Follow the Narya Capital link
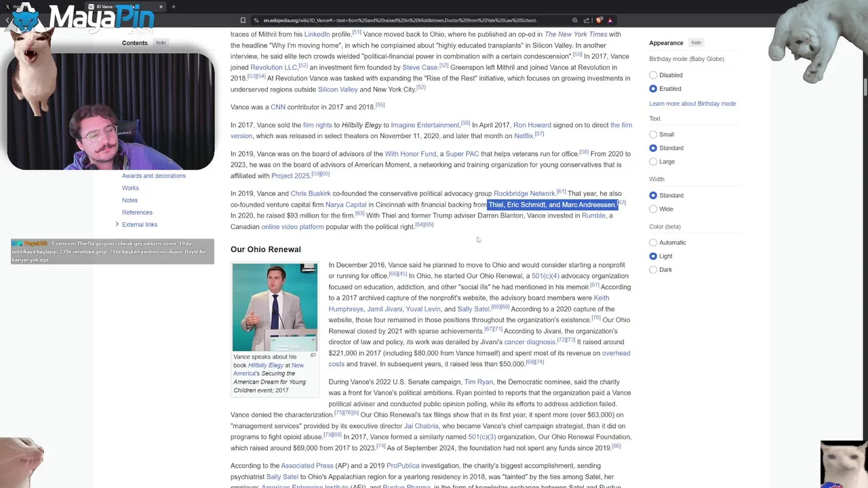 (x=346, y=205)
